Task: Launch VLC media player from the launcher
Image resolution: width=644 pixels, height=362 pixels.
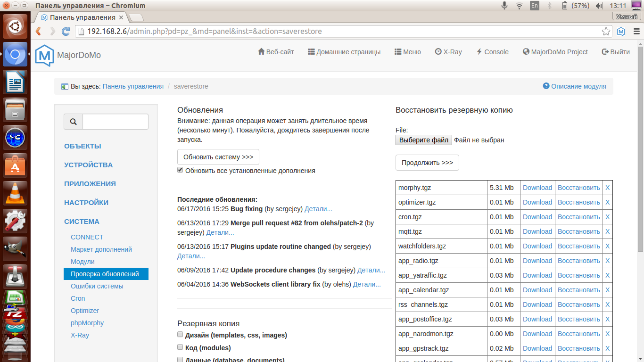Action: coord(15,193)
